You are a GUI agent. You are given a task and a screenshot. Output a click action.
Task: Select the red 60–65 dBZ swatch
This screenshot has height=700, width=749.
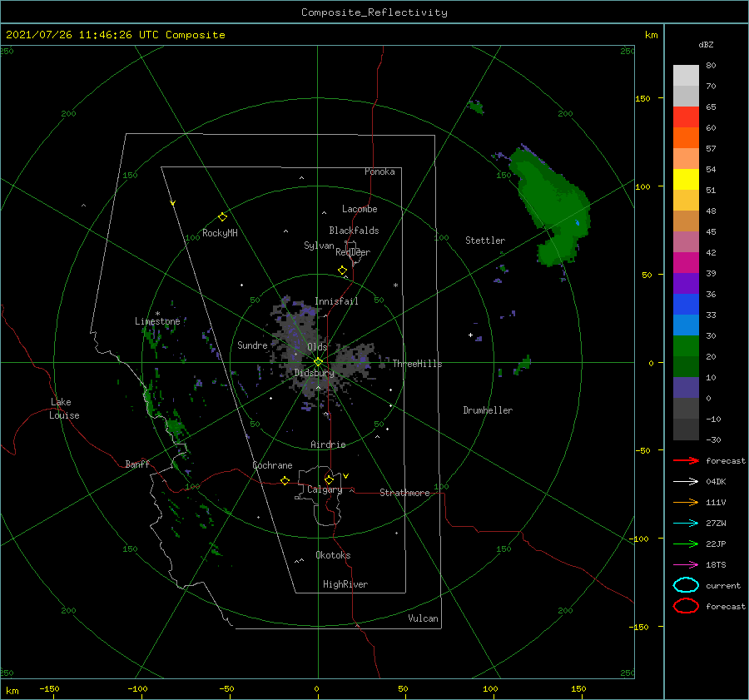tap(686, 117)
